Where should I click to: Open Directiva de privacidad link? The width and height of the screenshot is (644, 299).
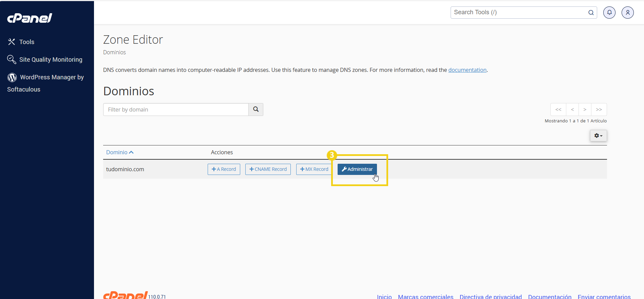point(491,297)
